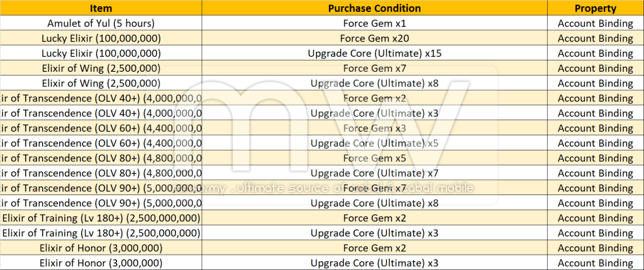
Task: Click the Force Gem x20 cell
Action: [374, 38]
